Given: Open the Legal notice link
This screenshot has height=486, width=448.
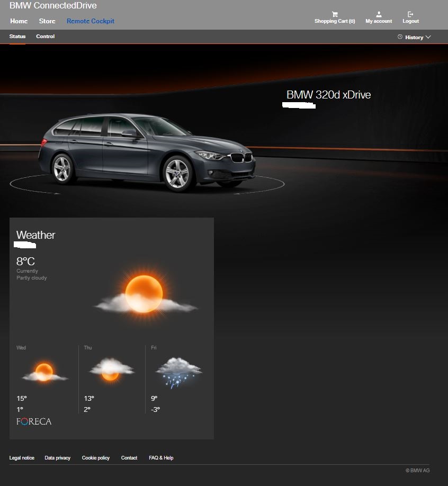Looking at the screenshot, I should 22,458.
